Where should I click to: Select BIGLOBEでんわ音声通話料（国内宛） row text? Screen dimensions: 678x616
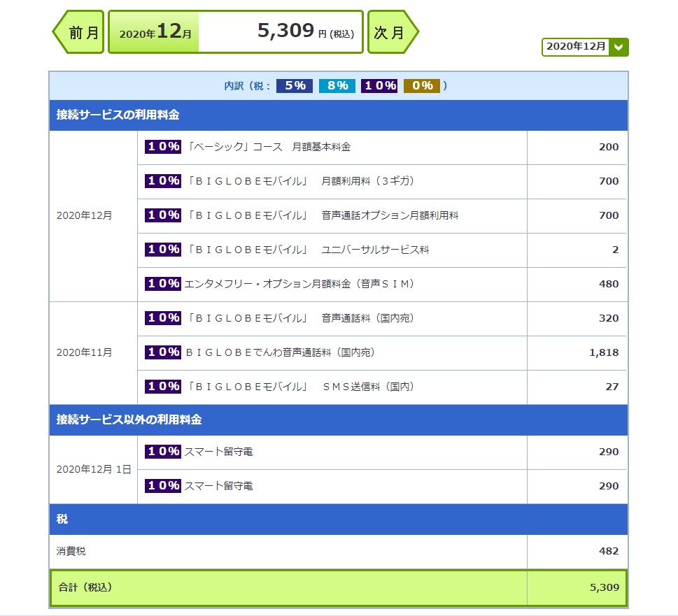click(280, 352)
